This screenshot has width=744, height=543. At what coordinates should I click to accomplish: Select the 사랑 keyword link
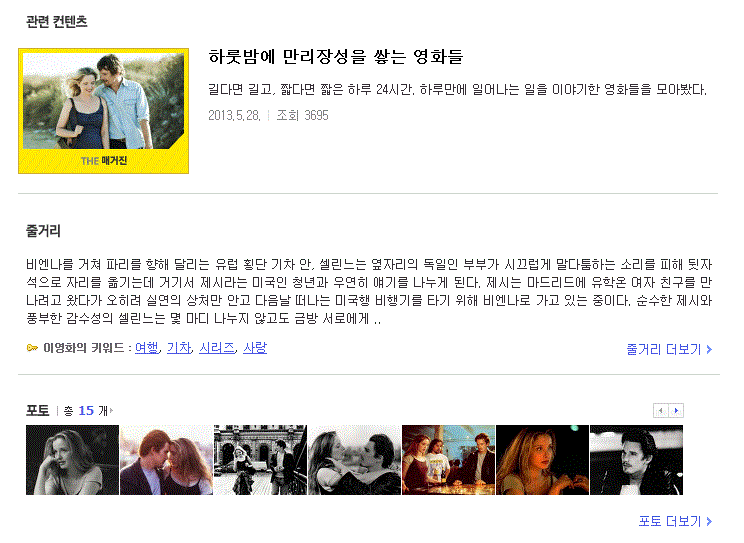255,348
